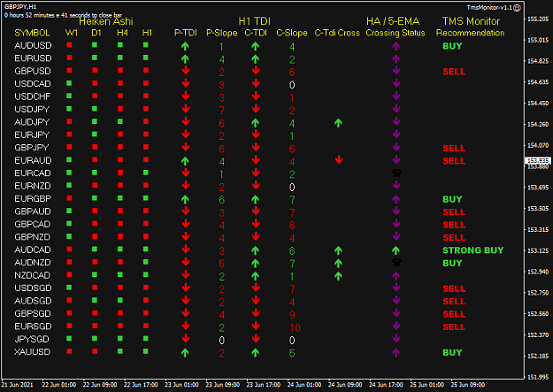Click the H1 TDI section heading
553x392 pixels.
(x=254, y=21)
